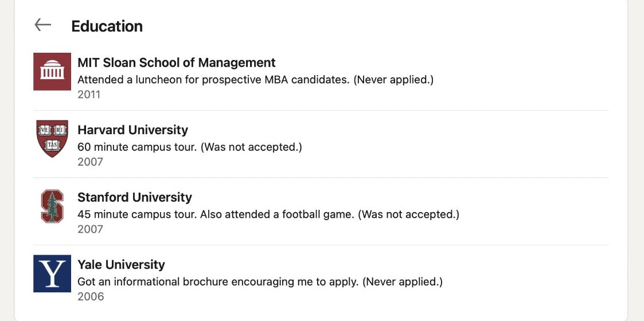Open the Harvard University school page
Image resolution: width=644 pixels, height=321 pixels.
(x=132, y=130)
